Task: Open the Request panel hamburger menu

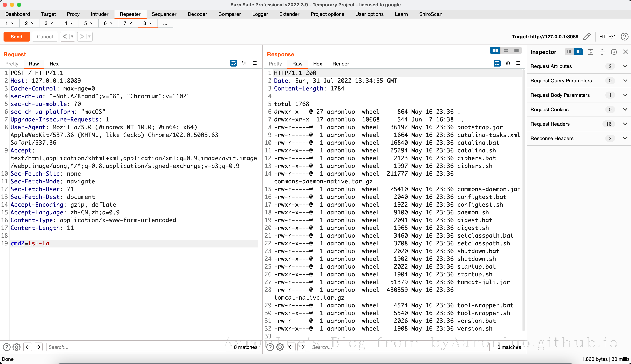Action: pos(255,63)
